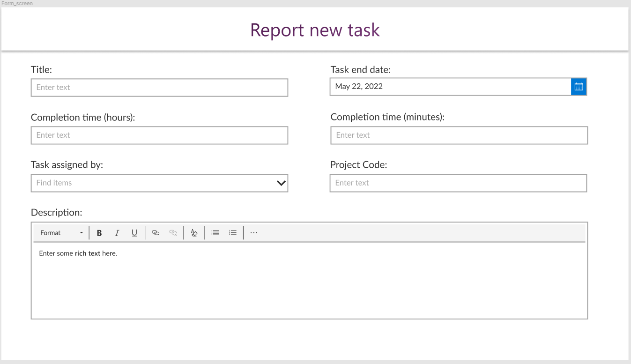
Task: Place cursor in rich text description area
Action: coord(309,280)
